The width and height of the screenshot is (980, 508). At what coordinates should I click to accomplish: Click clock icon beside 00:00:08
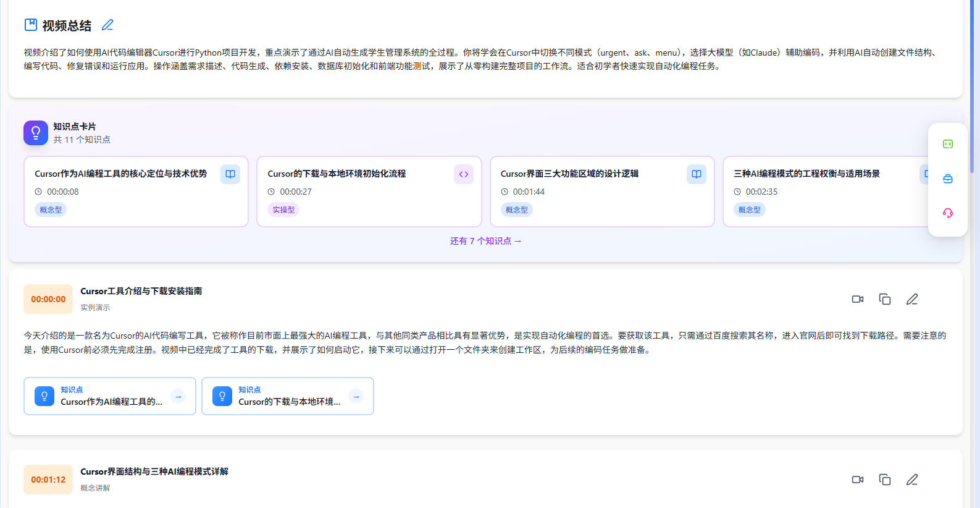(x=38, y=192)
